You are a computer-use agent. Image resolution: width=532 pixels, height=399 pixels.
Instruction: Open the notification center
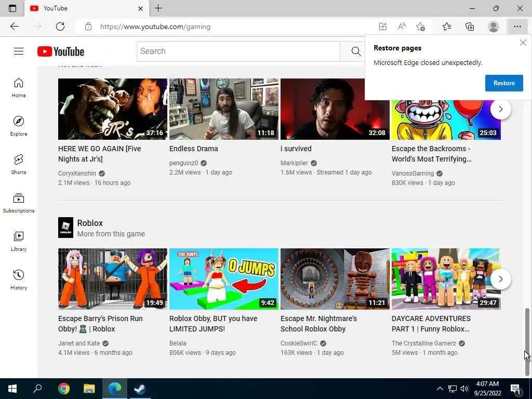tap(516, 389)
